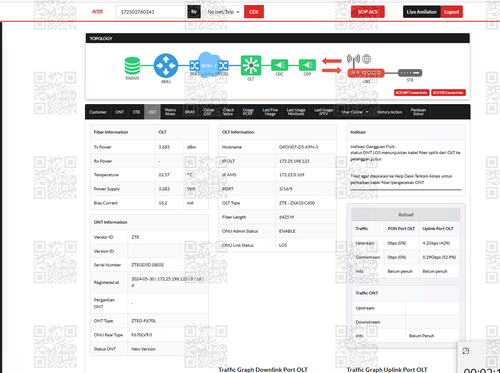
Task: Focus the customer number search field
Action: (x=151, y=12)
